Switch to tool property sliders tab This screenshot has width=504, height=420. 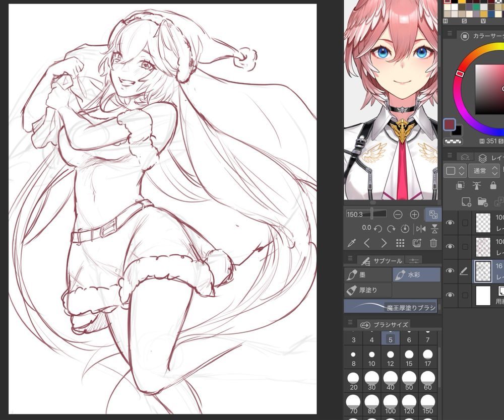coord(414,260)
